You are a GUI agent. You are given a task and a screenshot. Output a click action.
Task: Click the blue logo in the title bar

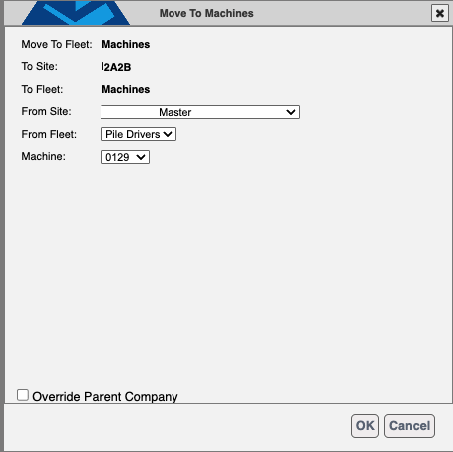point(76,13)
